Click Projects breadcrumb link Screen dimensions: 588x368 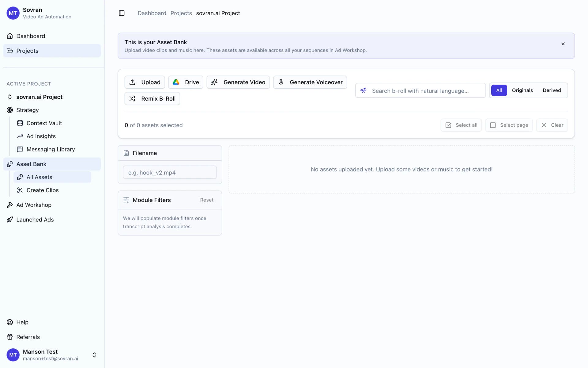(x=181, y=13)
